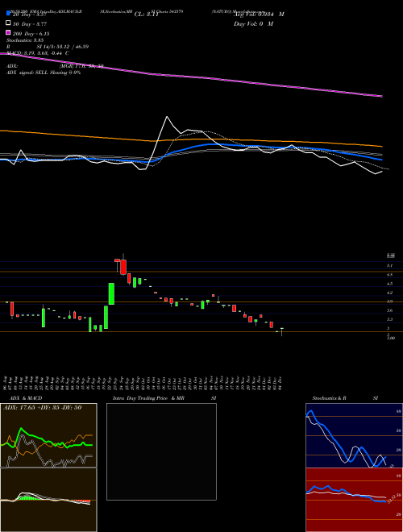
Task: Click the 3.9 price axis label
Action: [x=390, y=301]
